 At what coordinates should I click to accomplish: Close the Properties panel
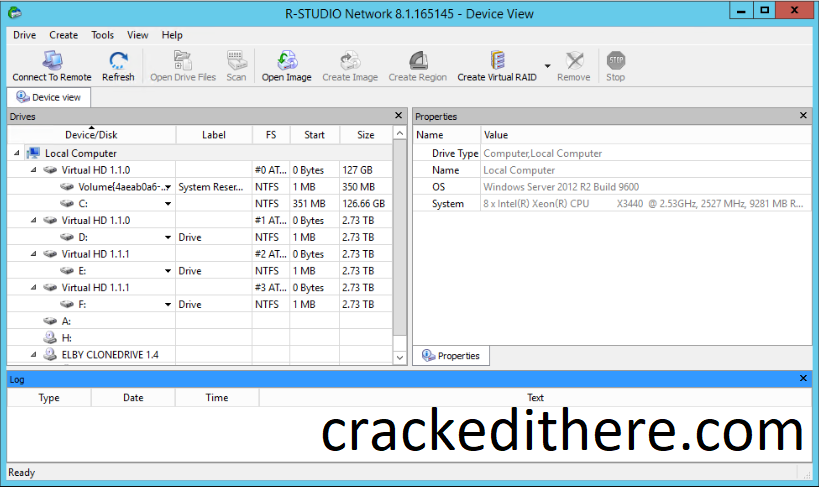[x=803, y=115]
